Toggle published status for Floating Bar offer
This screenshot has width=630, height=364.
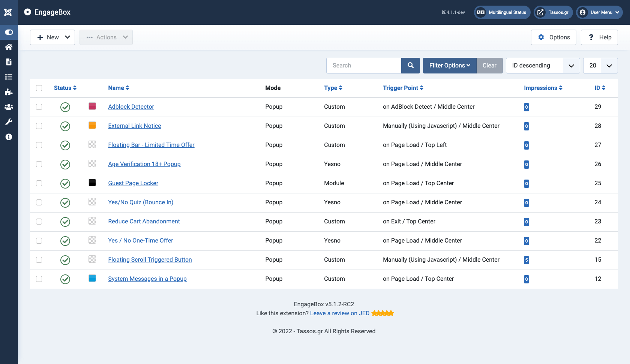[65, 145]
